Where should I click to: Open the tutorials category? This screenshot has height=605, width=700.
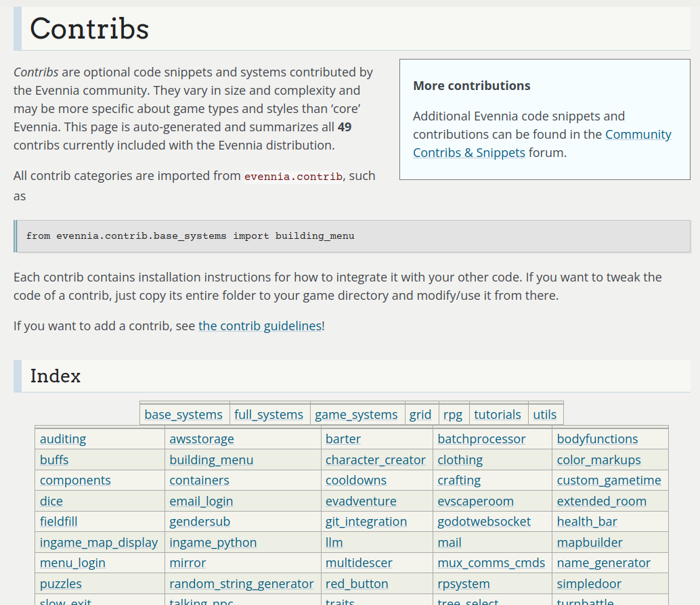pyautogui.click(x=498, y=413)
